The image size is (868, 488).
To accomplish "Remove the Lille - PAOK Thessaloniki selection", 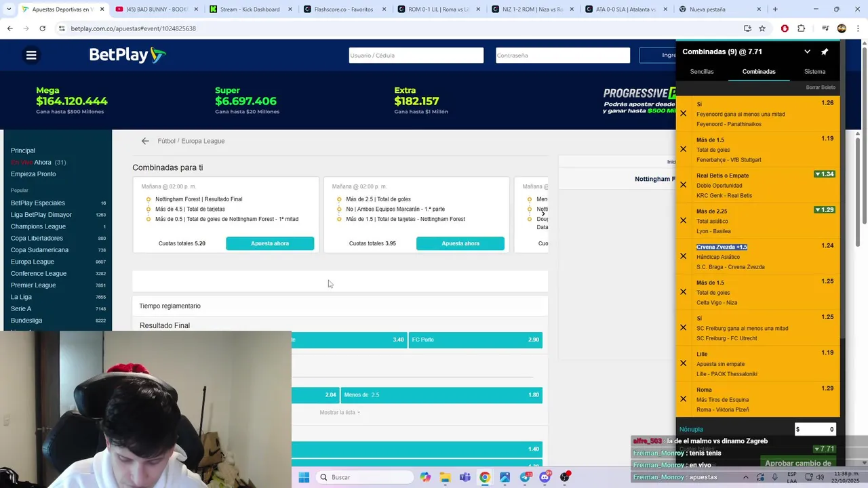I will 684,363.
